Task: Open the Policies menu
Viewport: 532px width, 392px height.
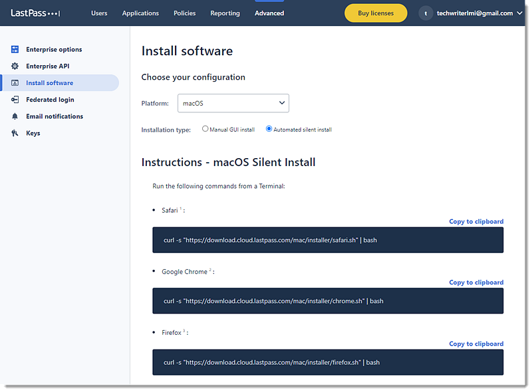Action: coord(184,13)
